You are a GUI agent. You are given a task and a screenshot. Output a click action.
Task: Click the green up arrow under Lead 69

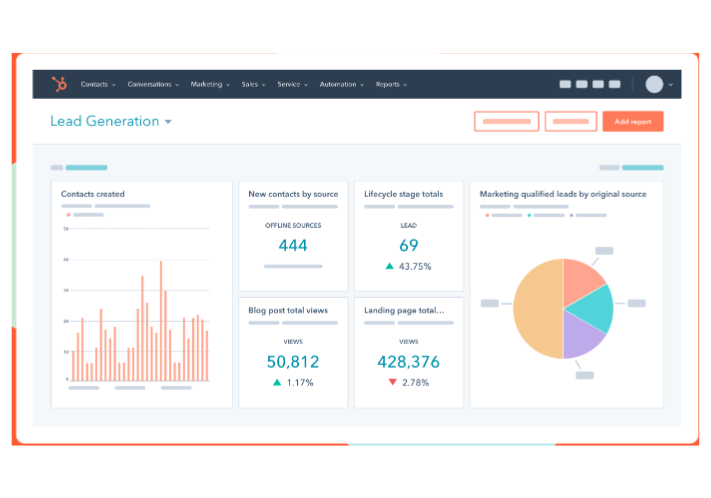point(390,266)
